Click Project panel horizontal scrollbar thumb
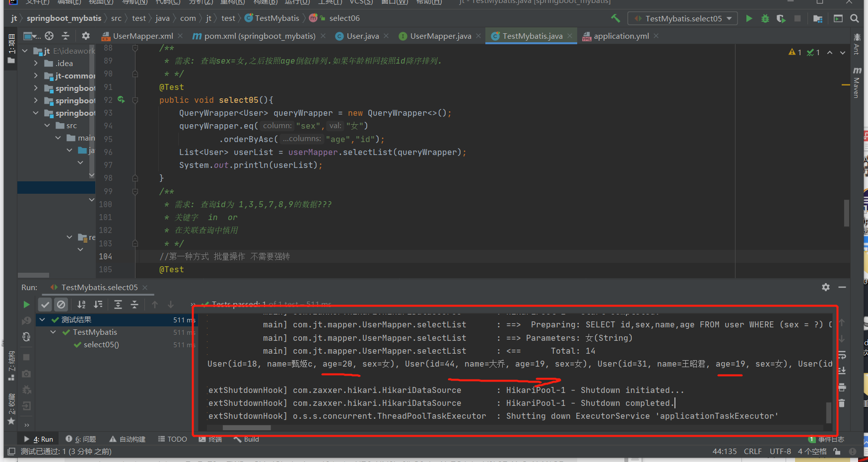The height and width of the screenshot is (462, 868). pos(33,275)
